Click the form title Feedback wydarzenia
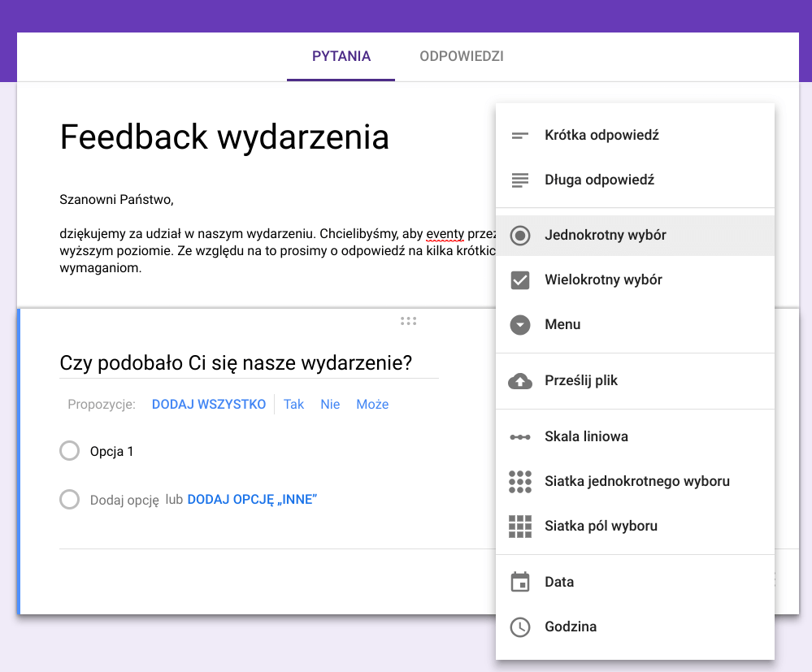Image resolution: width=812 pixels, height=672 pixels. click(224, 137)
